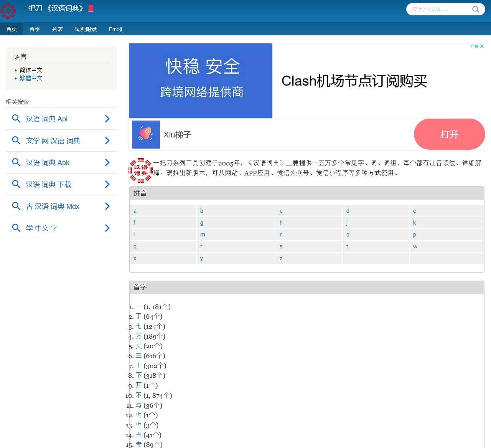The width and height of the screenshot is (491, 448).
Task: Expand the 学 中文 字 chevron arrow
Action: click(x=107, y=228)
